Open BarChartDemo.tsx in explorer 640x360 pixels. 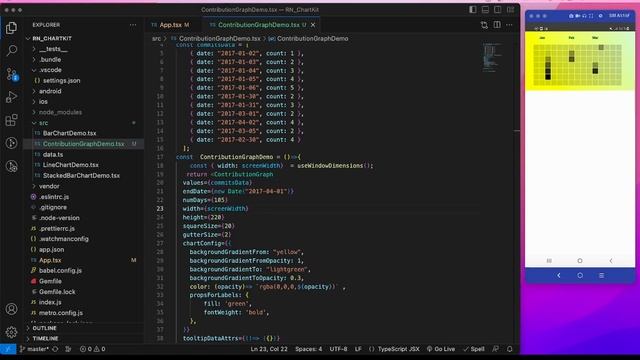(69, 133)
